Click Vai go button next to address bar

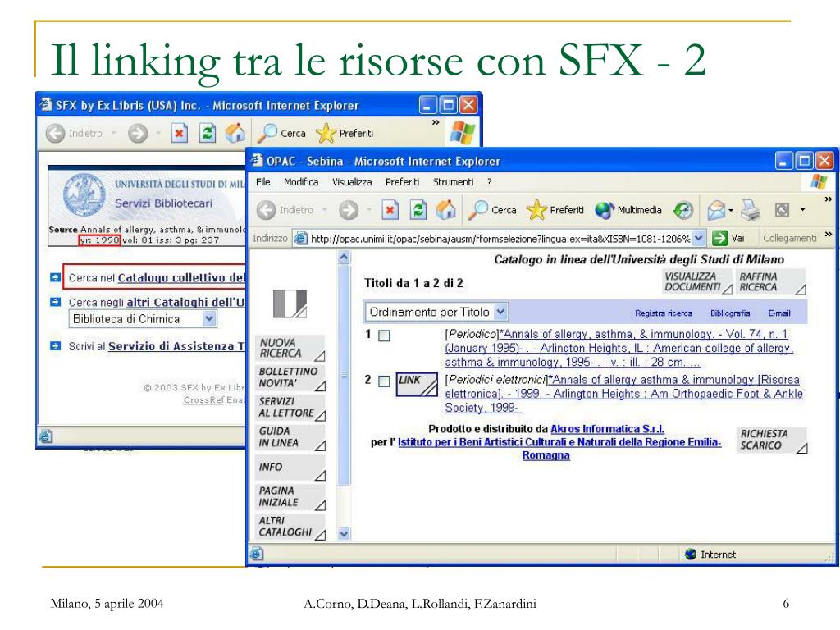[x=728, y=238]
